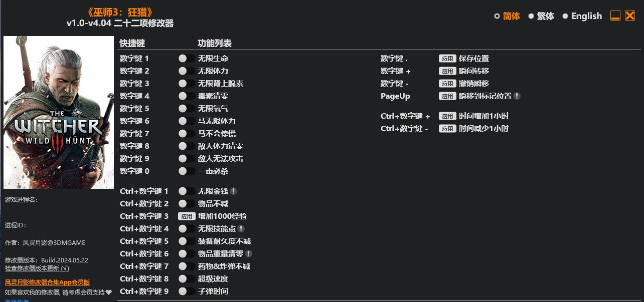Viewport: 644px width, 302px height.
Task: Click the info icon beside 无限技能点
Action: coord(241,229)
